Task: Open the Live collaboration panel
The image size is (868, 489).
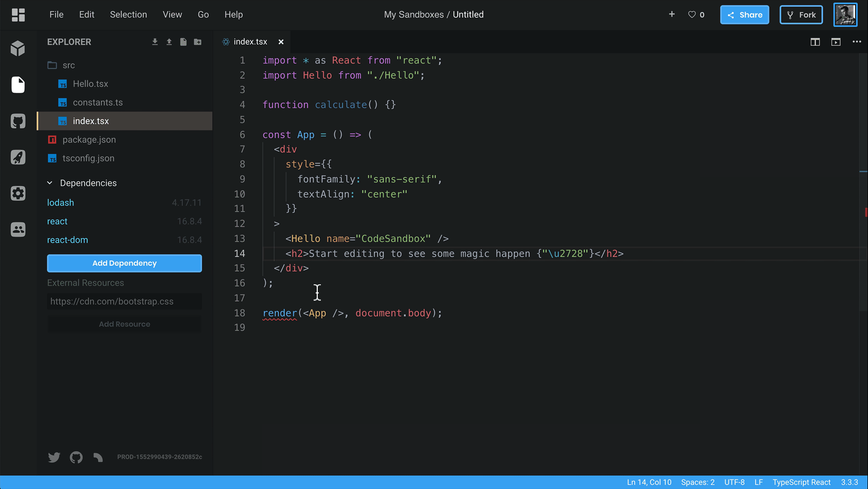Action: (x=18, y=230)
